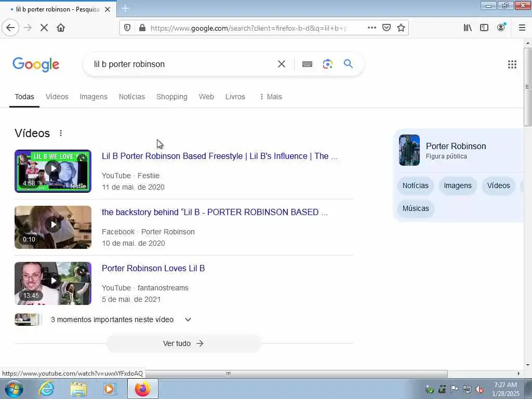Open Porter Robinson profile picture

(409, 150)
